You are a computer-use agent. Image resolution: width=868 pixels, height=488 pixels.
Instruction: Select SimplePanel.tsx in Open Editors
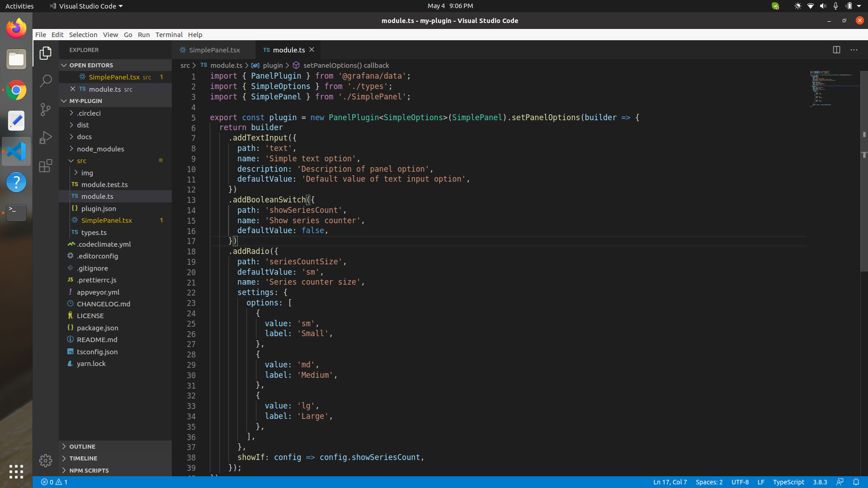tap(115, 77)
